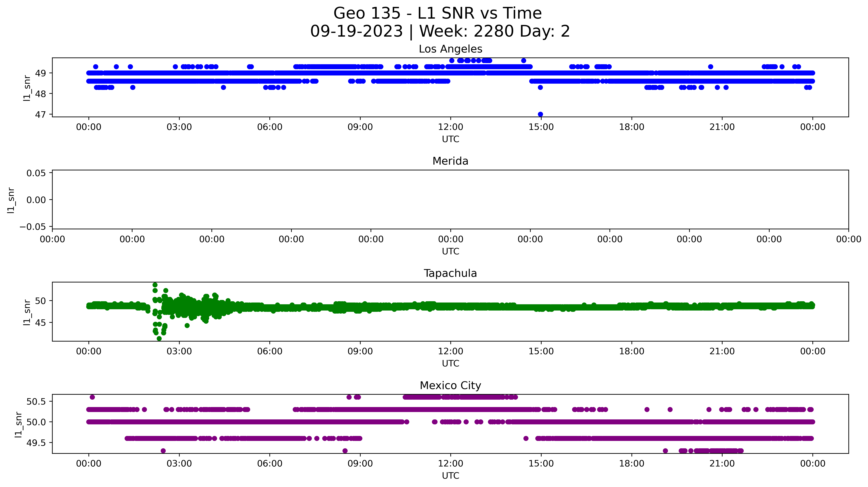Click the '03:00' x-tick on Los Angeles plot
This screenshot has width=868, height=487.
(179, 127)
